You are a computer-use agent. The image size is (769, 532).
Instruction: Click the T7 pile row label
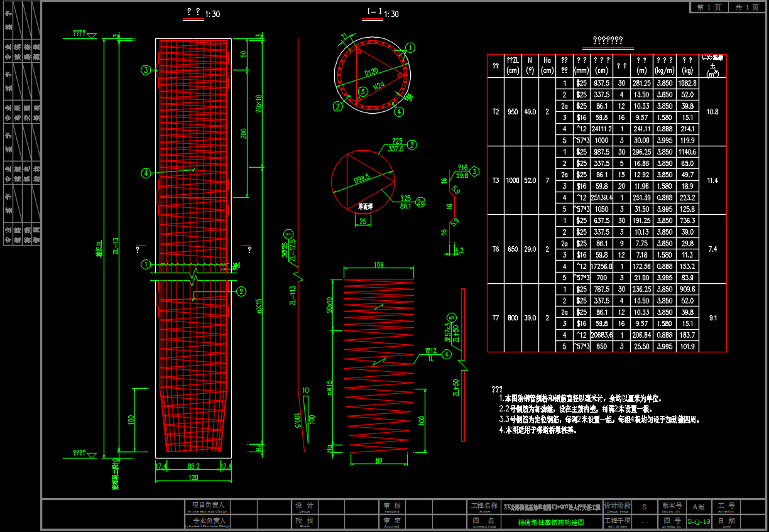pos(496,318)
